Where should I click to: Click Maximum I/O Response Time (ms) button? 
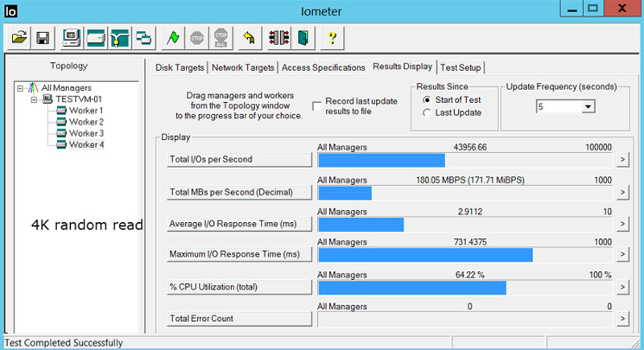[x=239, y=254]
